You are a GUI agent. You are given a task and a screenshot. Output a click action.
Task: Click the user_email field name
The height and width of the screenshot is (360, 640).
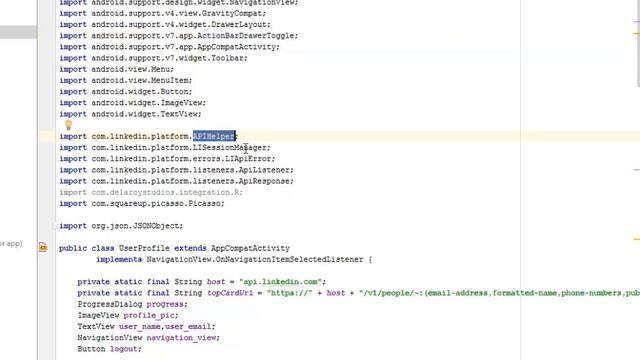[188, 327]
